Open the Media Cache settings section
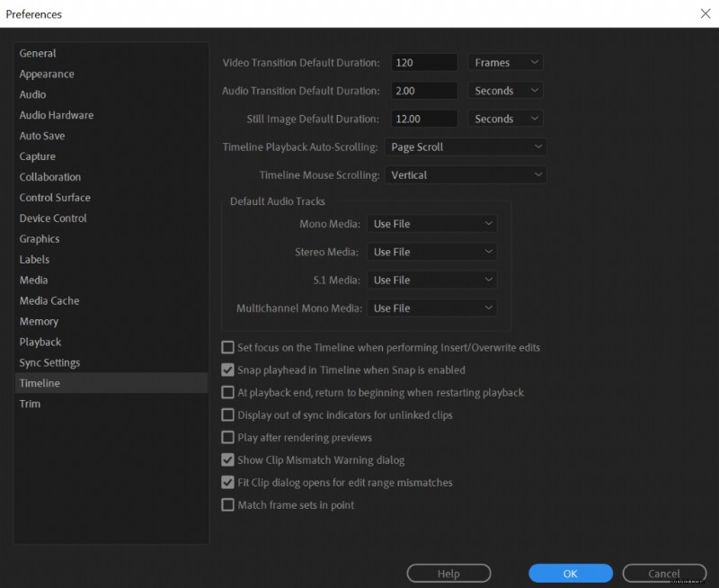 tap(49, 300)
